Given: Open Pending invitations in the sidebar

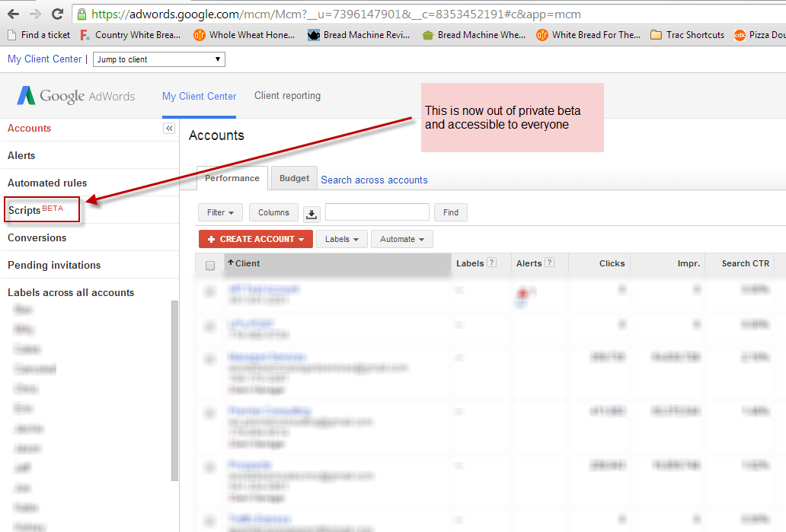Looking at the screenshot, I should pyautogui.click(x=54, y=266).
